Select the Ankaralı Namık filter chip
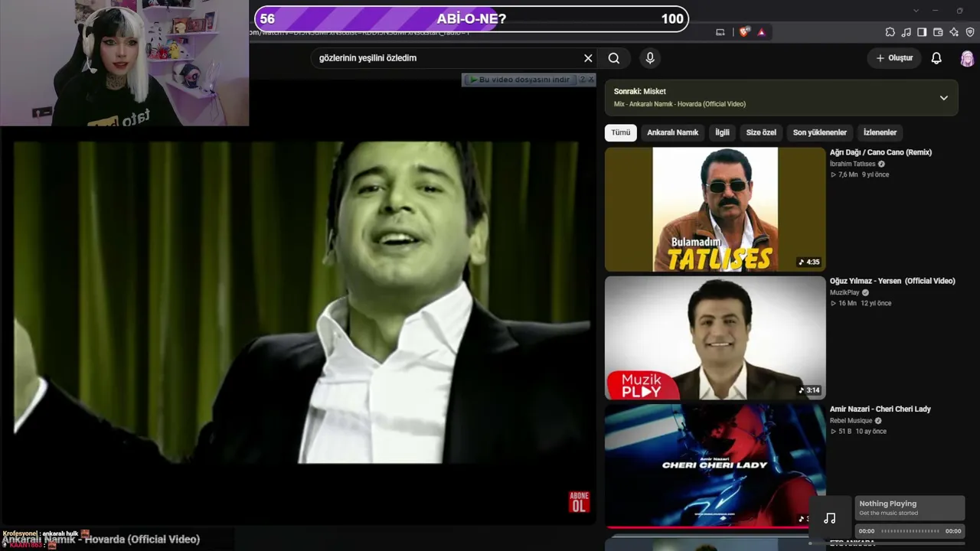The width and height of the screenshot is (980, 551). [673, 132]
